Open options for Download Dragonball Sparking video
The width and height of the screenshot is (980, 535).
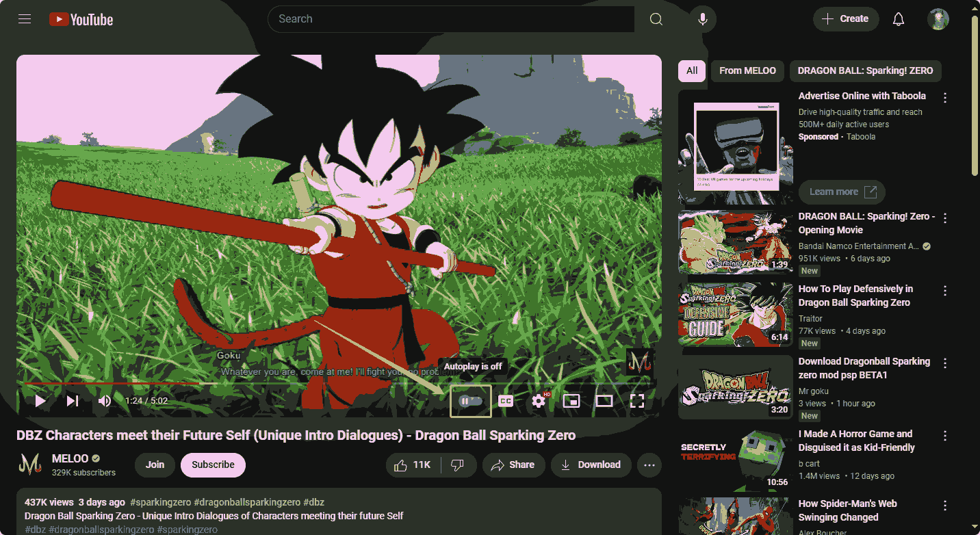(945, 363)
